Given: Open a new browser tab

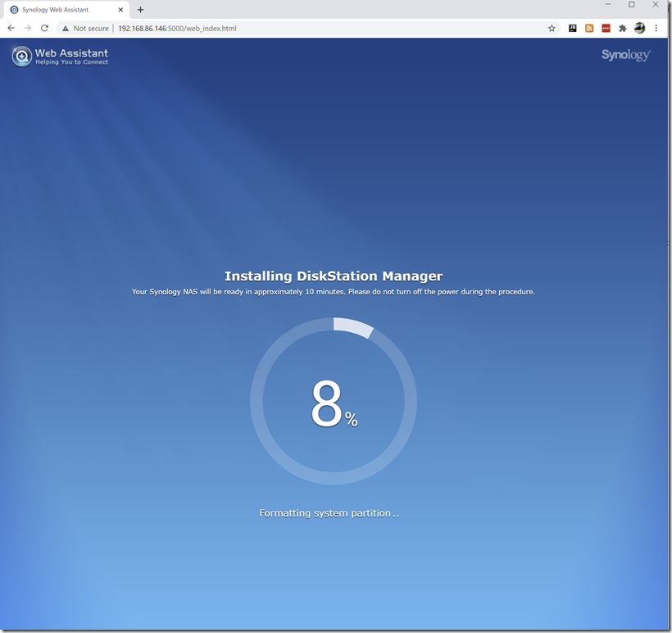Looking at the screenshot, I should (x=140, y=10).
